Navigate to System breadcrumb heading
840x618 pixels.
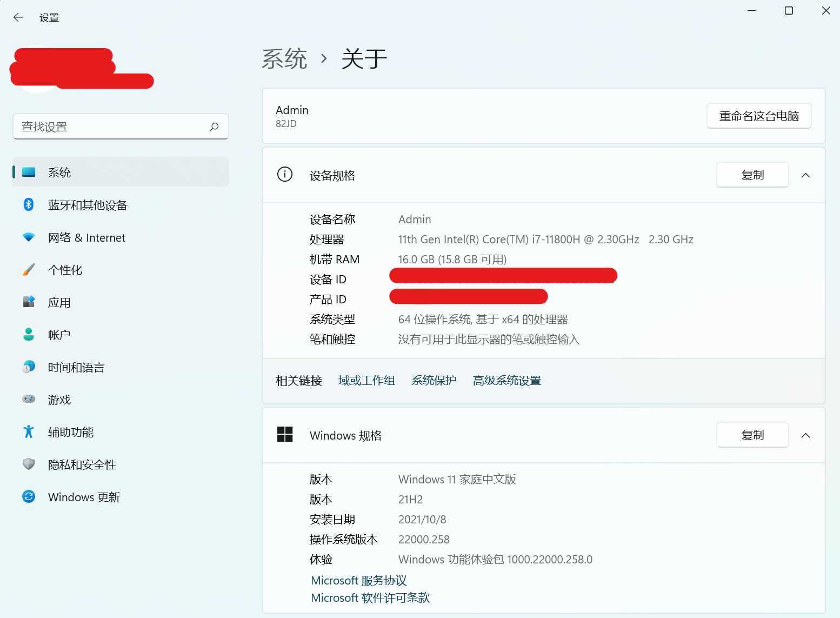(x=284, y=58)
